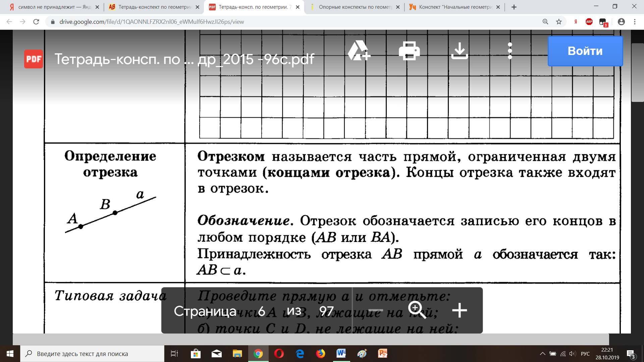Click the Windows taskbar search box
644x362 pixels.
92,354
